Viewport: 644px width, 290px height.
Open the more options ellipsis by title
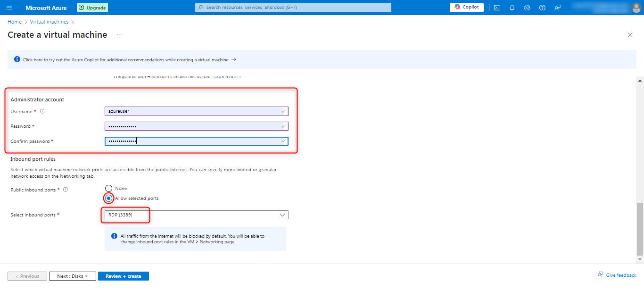119,35
